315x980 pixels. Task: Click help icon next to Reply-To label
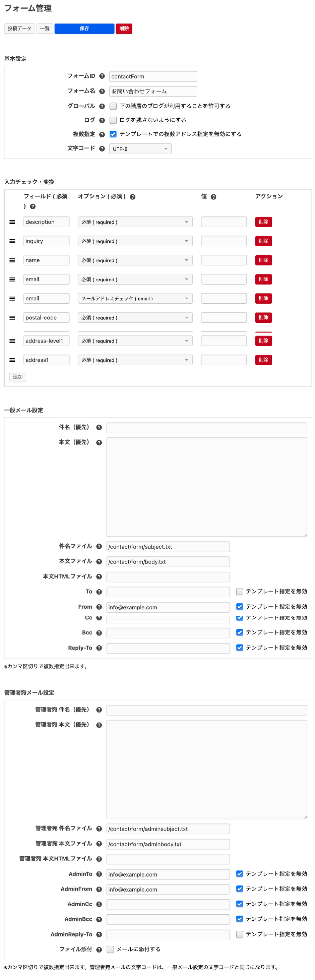[99, 648]
